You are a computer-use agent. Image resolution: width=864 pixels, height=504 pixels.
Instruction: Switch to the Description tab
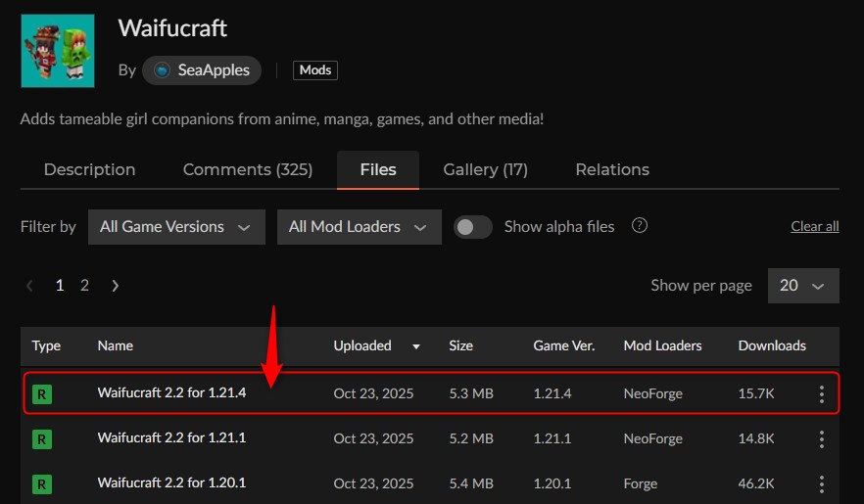pos(90,169)
